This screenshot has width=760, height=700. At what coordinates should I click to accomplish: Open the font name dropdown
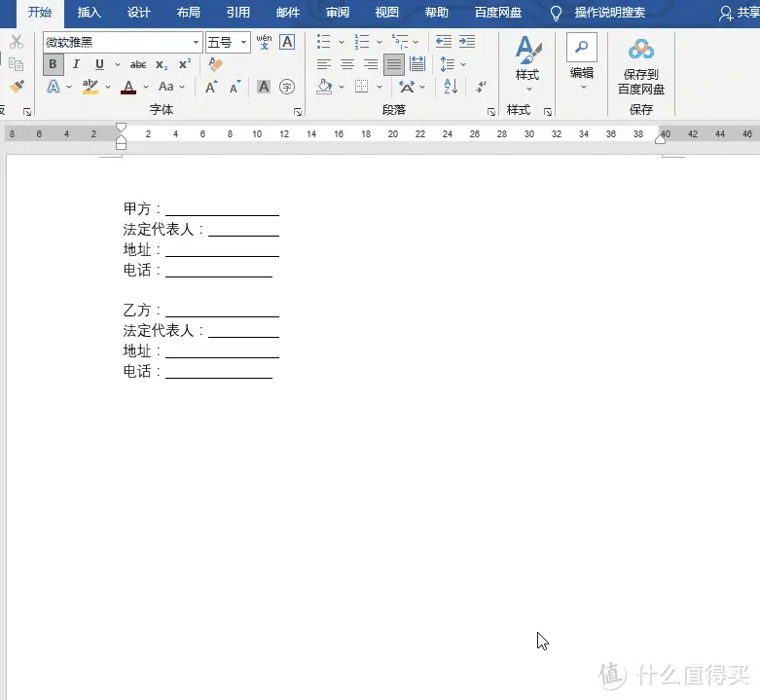[x=196, y=42]
